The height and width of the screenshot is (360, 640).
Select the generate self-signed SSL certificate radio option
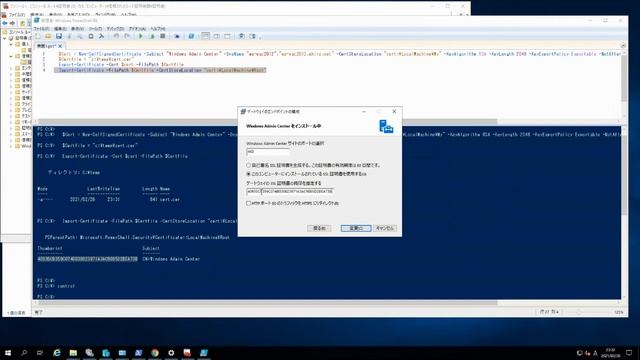click(x=249, y=165)
